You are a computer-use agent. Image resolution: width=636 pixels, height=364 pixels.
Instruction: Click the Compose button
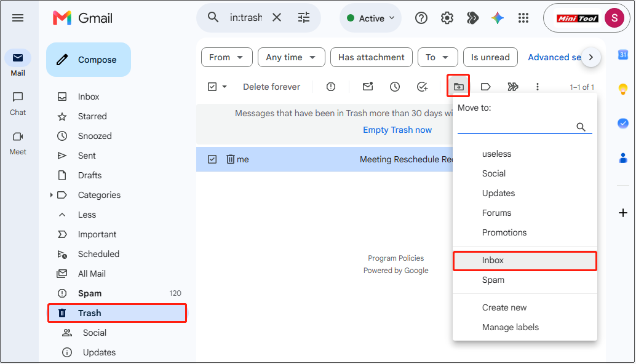pos(89,60)
